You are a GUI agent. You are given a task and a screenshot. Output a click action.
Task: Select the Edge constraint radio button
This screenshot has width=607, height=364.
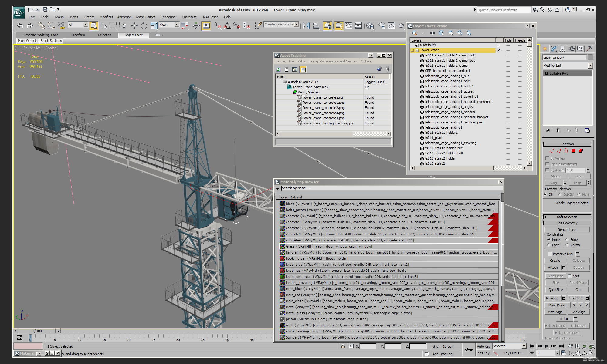click(567, 240)
